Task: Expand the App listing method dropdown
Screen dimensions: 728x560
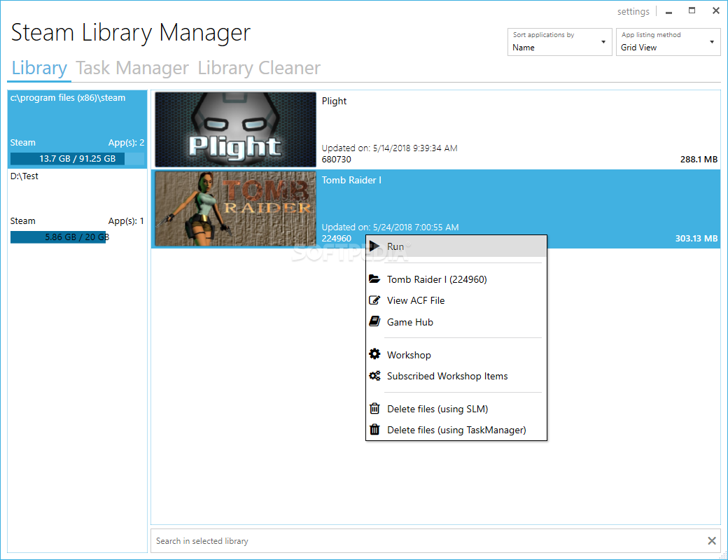Action: point(668,42)
